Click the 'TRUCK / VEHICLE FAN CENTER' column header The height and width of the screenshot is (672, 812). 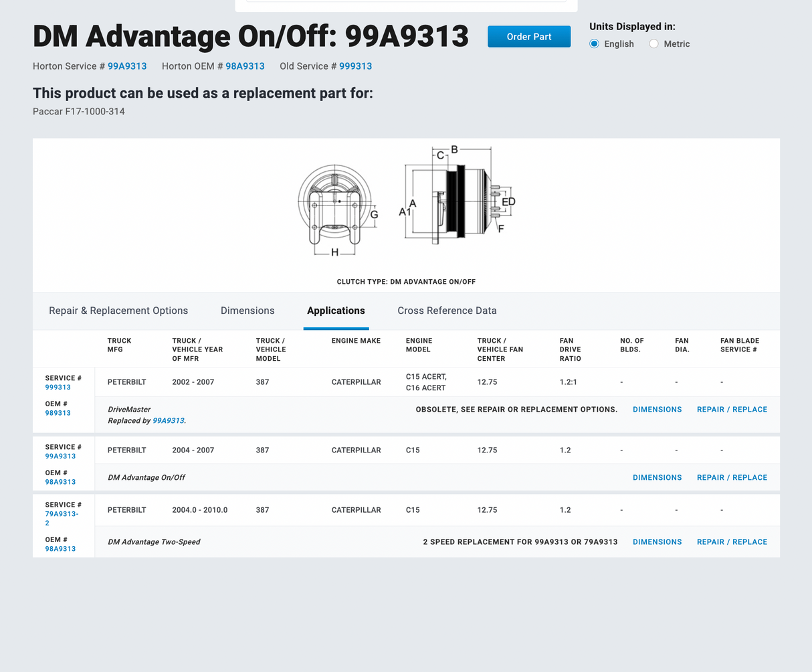pos(500,349)
